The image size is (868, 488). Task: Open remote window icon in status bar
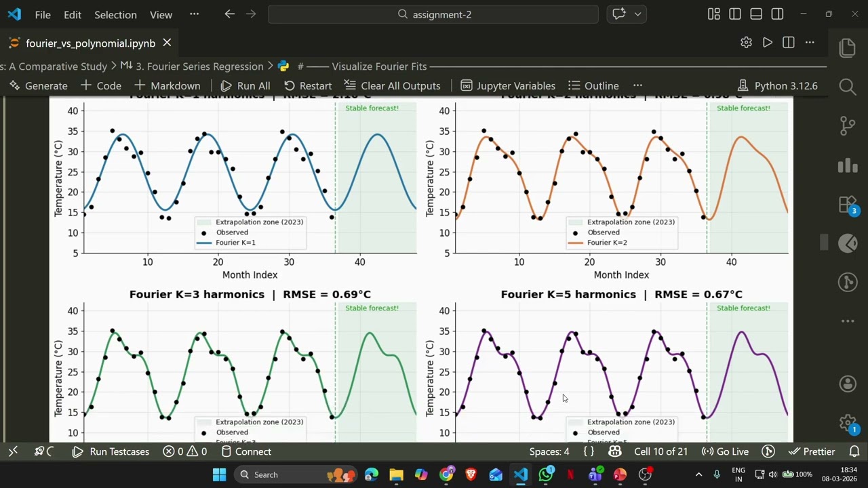tap(13, 451)
